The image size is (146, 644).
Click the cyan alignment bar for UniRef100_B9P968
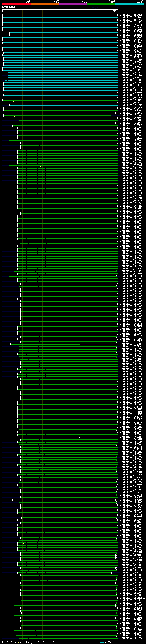click(76, 98)
